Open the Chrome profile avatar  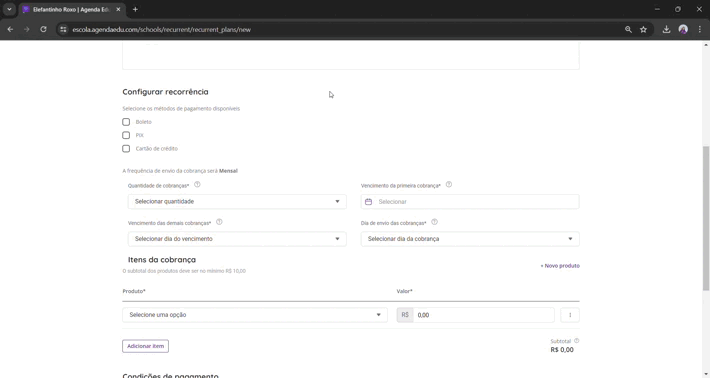click(683, 29)
